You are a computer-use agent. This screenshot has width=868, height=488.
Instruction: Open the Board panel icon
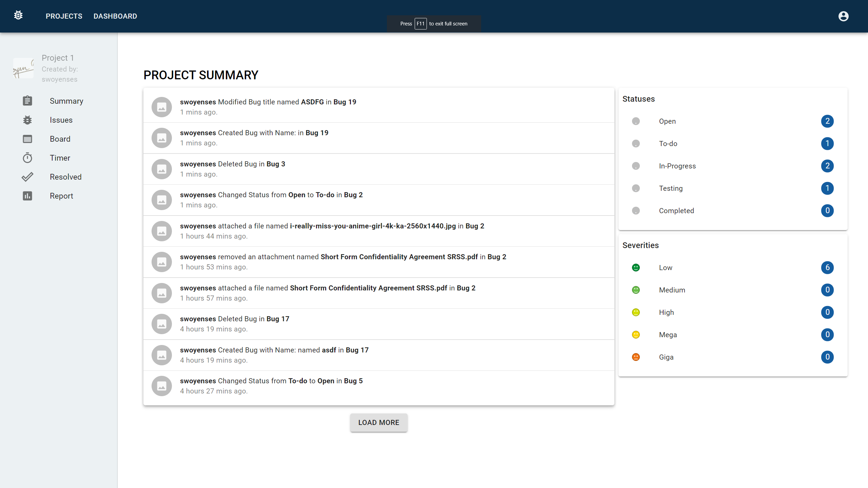click(27, 139)
